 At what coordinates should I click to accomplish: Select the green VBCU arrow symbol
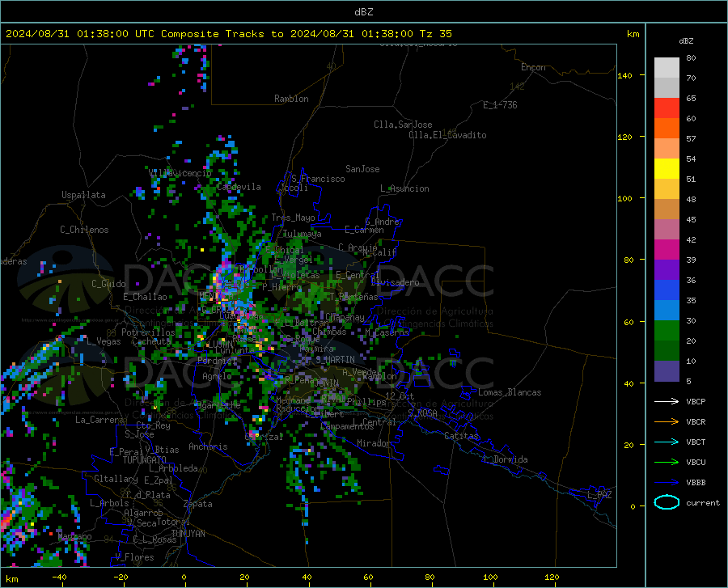coord(667,463)
